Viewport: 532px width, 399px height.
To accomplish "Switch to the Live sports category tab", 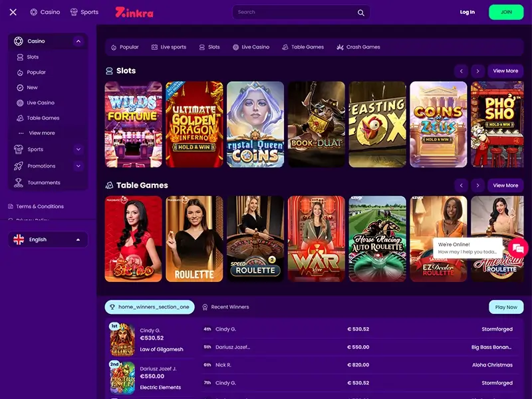I will [x=169, y=47].
